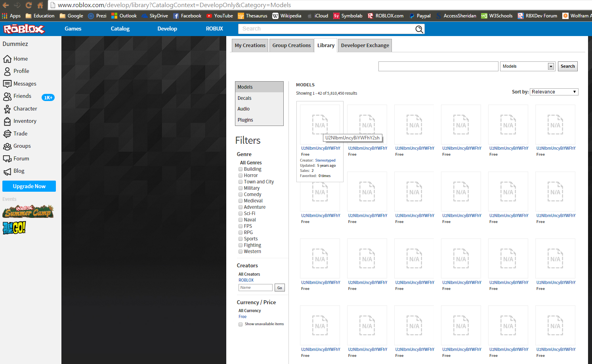
Task: Open the YouTube bookmark
Action: (220, 16)
